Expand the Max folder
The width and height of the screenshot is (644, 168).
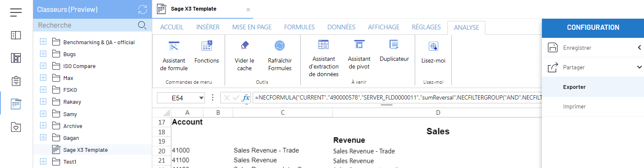(x=43, y=78)
